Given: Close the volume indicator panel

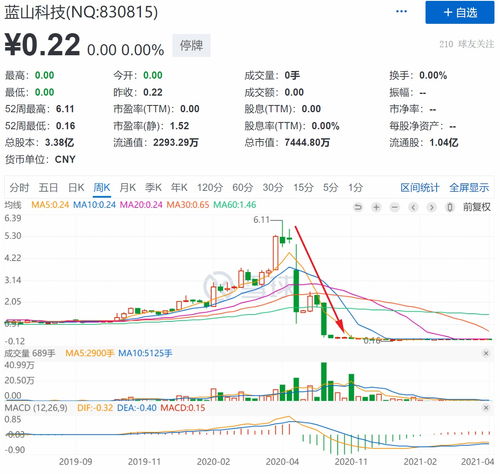Looking at the screenshot, I should [x=486, y=353].
